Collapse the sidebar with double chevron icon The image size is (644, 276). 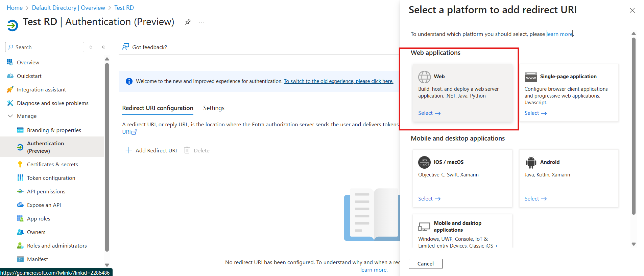(103, 47)
